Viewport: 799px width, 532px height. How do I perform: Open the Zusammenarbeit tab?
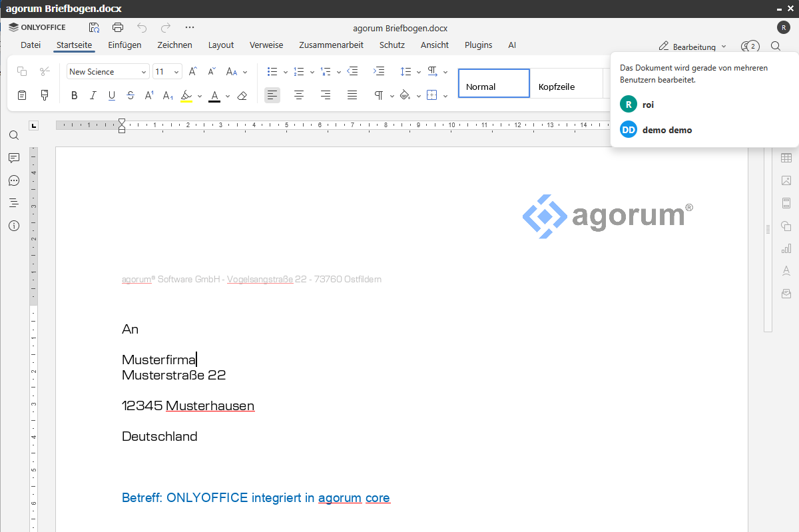(x=331, y=45)
